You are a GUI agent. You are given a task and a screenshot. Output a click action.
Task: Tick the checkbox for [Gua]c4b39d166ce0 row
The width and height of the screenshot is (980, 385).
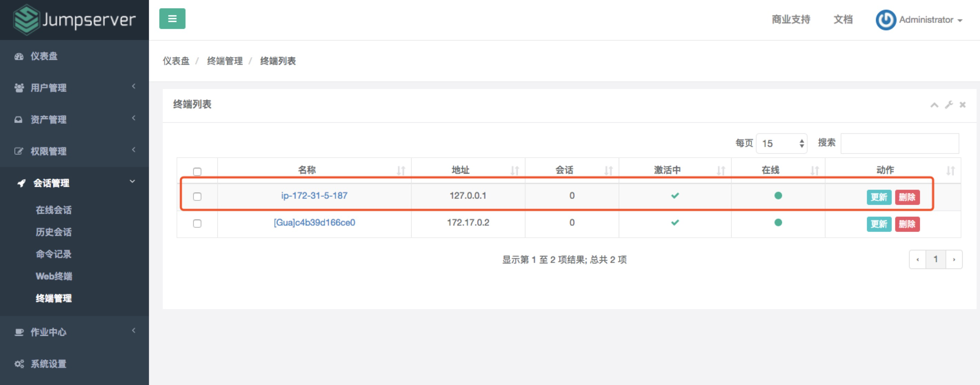(x=197, y=223)
